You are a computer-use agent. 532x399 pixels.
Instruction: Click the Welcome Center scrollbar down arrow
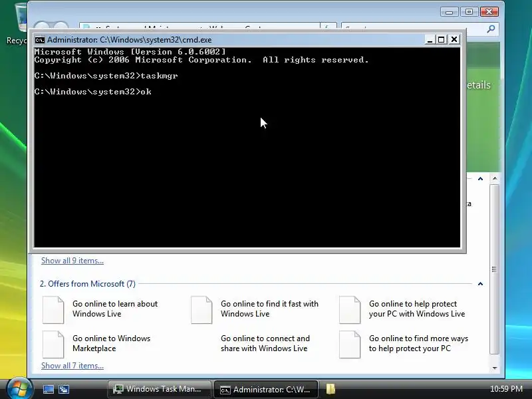(495, 368)
